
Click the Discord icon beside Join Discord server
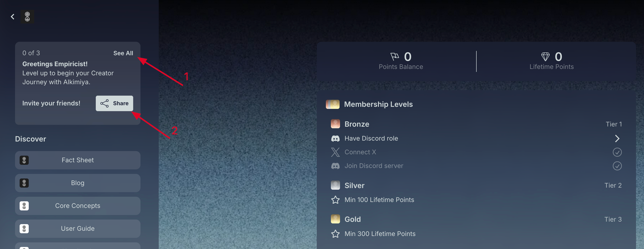click(x=335, y=166)
